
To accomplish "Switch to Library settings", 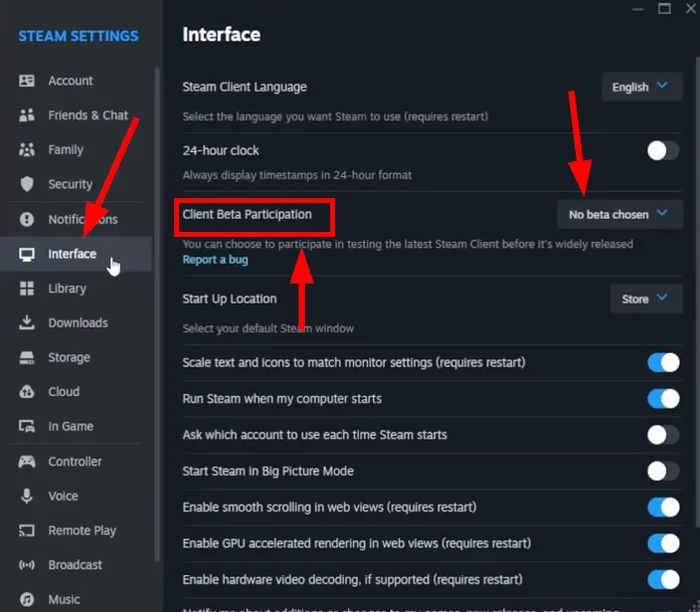I will (76, 289).
